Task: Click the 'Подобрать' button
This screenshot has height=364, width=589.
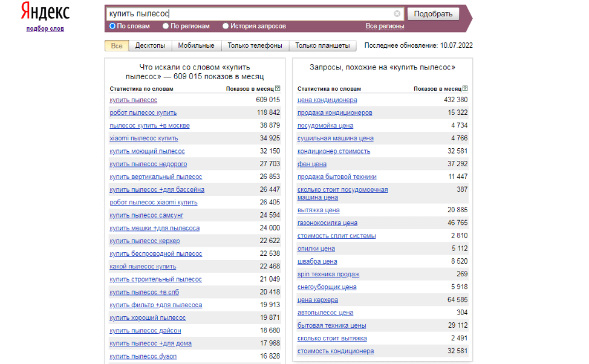Action: pyautogui.click(x=433, y=13)
